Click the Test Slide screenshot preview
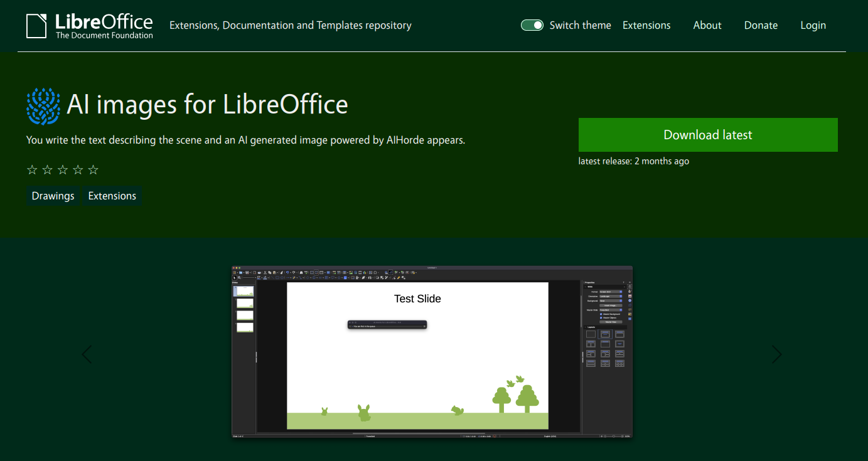 tap(432, 352)
